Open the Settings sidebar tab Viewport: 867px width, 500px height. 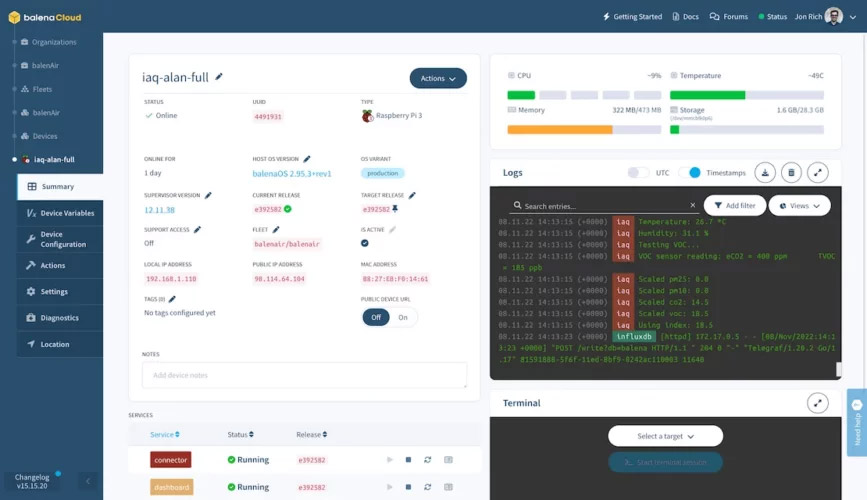pyautogui.click(x=60, y=291)
